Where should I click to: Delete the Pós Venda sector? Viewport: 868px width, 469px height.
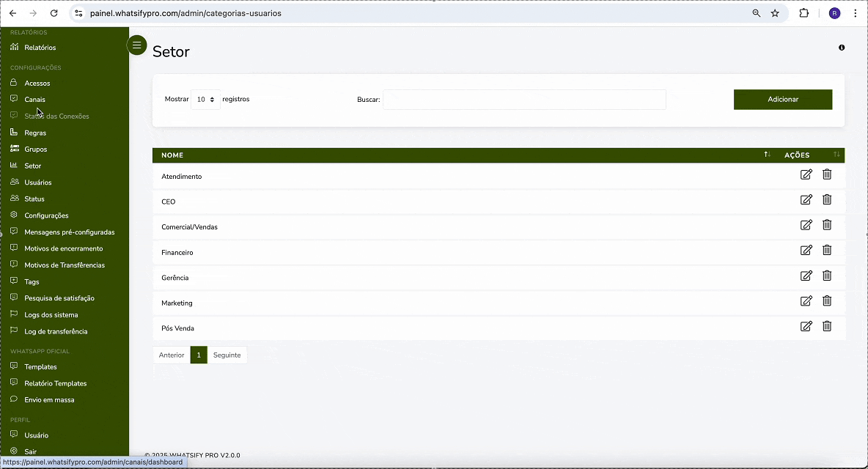pos(827,326)
